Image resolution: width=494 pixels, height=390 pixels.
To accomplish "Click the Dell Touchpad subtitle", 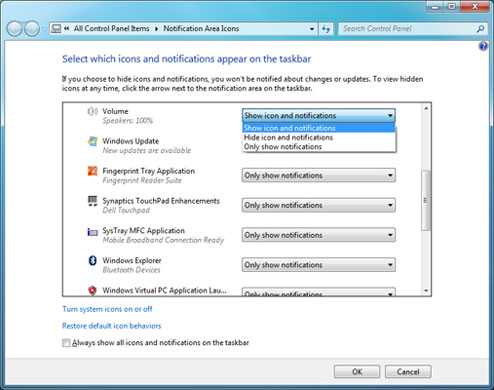I will coord(126,210).
